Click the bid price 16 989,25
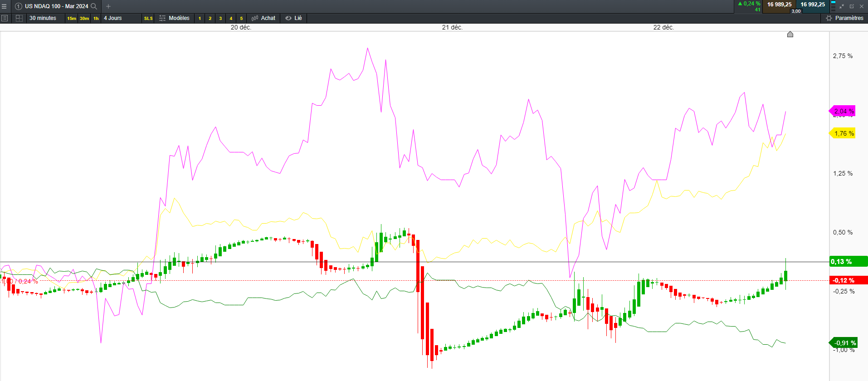The width and height of the screenshot is (868, 381). [x=779, y=5]
